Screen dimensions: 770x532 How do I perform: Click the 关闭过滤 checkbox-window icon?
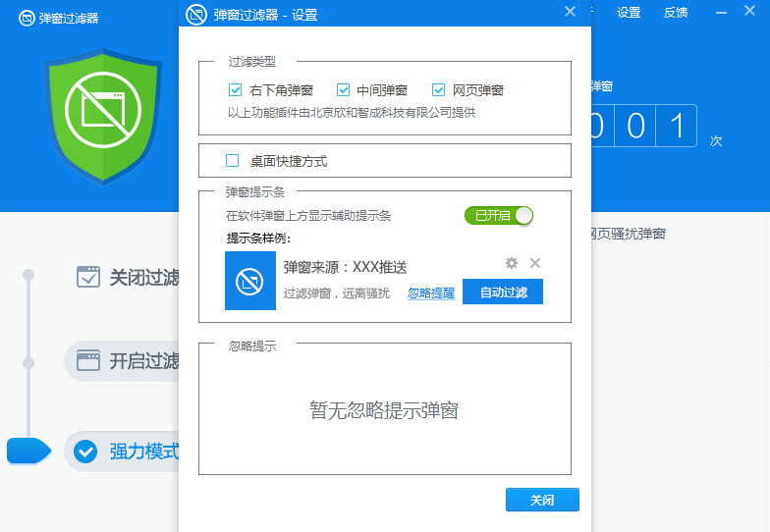88,277
